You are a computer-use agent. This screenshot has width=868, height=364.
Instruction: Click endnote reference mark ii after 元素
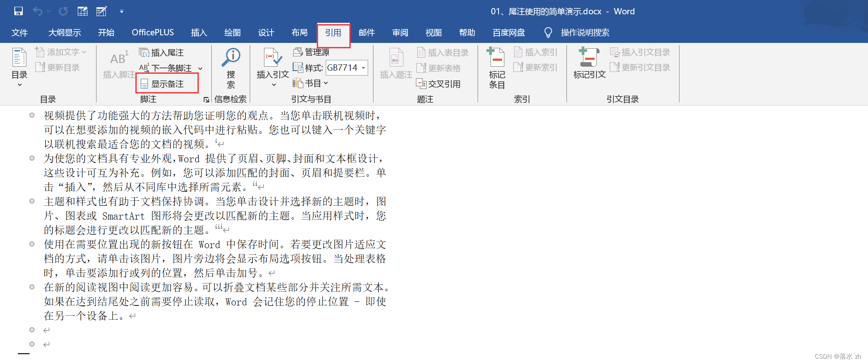(x=255, y=184)
